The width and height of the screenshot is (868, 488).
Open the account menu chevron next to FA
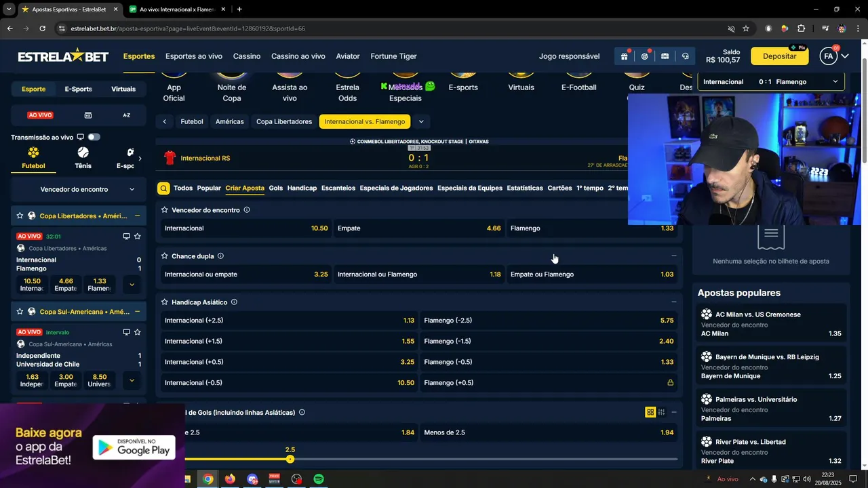[845, 56]
